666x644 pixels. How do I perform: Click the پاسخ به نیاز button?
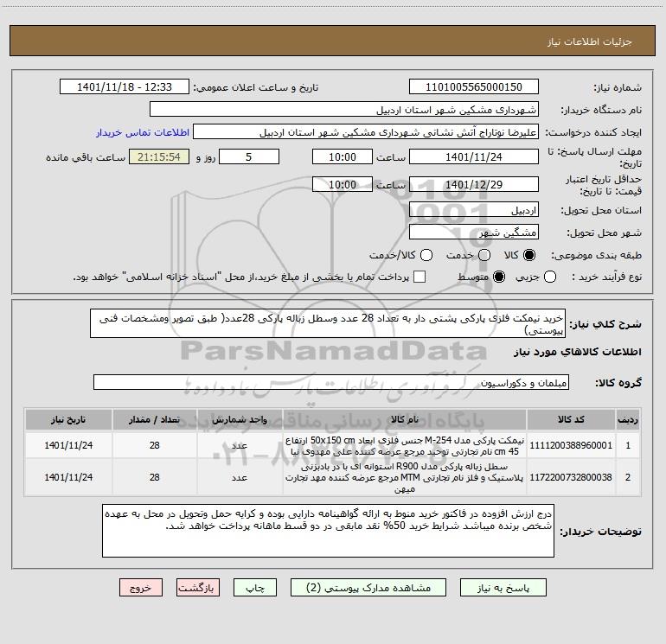[503, 588]
